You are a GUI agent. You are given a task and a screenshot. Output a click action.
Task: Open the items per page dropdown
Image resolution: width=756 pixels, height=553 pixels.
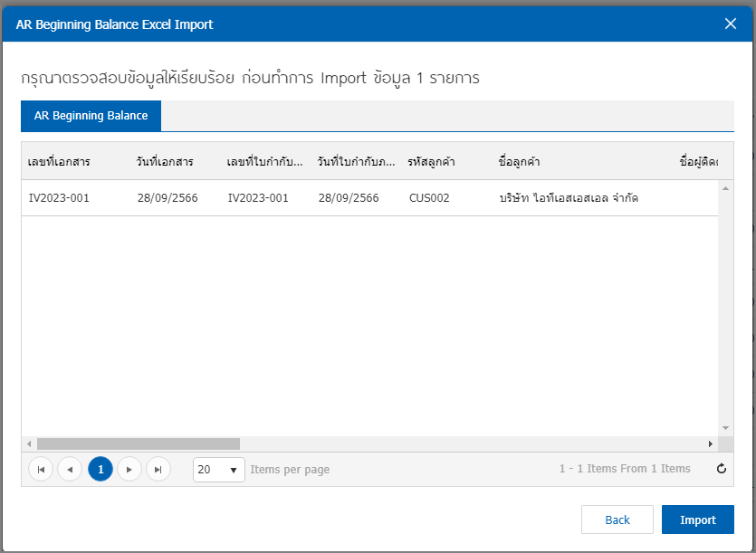[219, 470]
